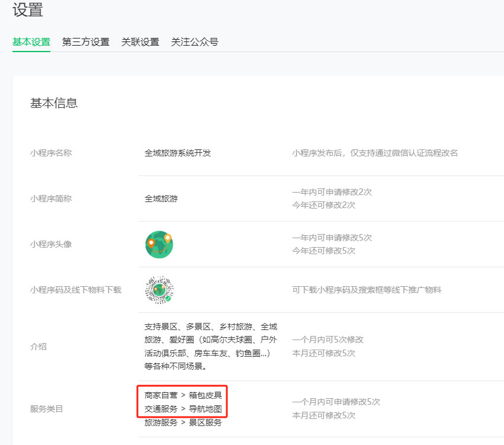Click the mini program QR code image
The image size is (504, 445).
[159, 290]
